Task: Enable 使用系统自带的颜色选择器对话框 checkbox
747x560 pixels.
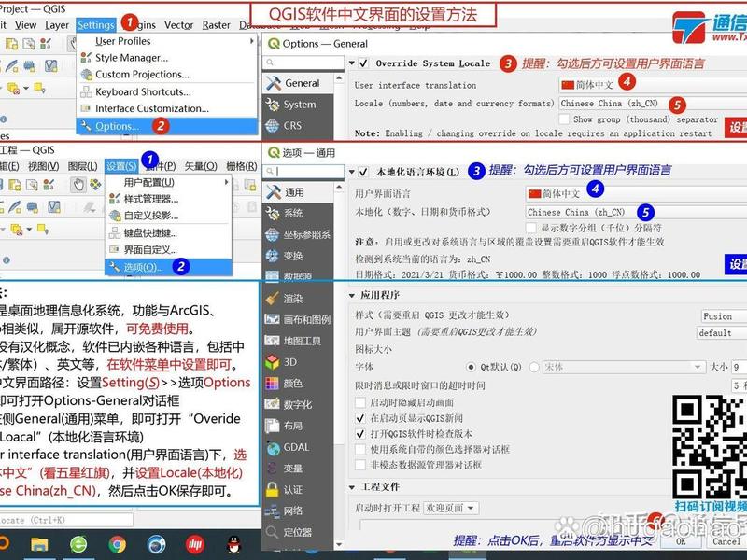Action: [x=360, y=450]
